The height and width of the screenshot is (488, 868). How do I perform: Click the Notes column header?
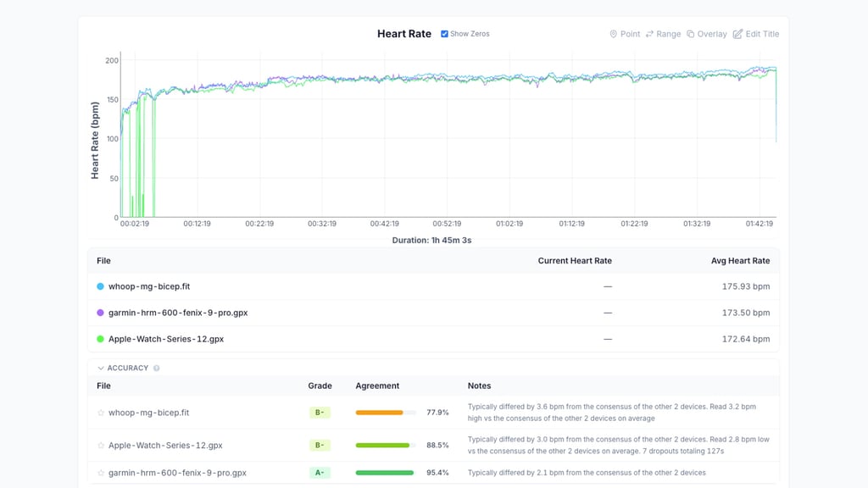coord(480,385)
